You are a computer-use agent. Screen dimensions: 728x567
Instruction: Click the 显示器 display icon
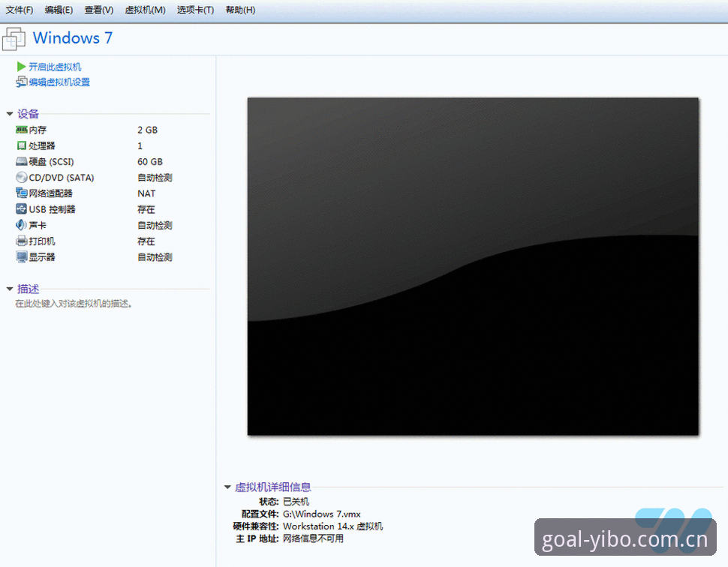pyautogui.click(x=21, y=257)
